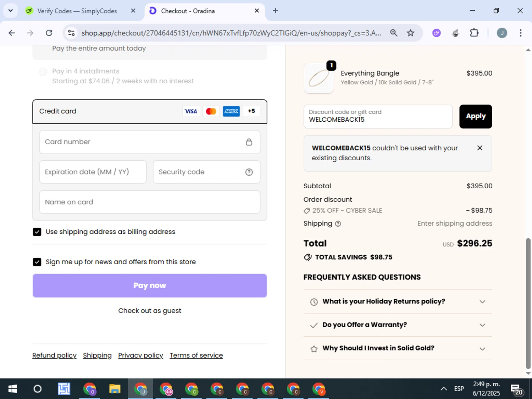
Task: Dismiss the WELCOMEBACK15 error message
Action: pyautogui.click(x=480, y=148)
